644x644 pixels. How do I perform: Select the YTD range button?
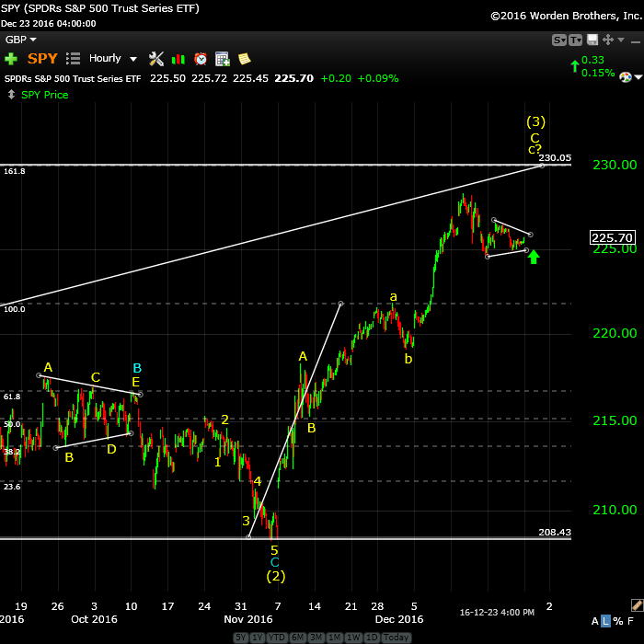[x=277, y=637]
